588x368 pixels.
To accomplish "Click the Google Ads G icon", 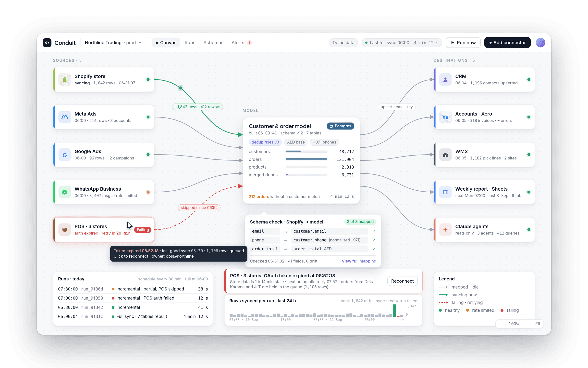I will tap(65, 155).
